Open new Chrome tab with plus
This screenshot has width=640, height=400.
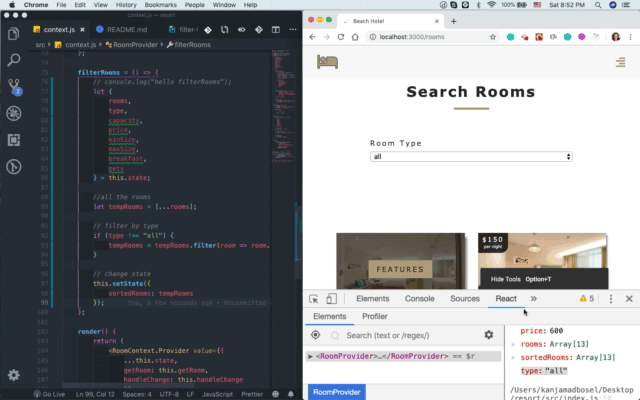coord(453,21)
